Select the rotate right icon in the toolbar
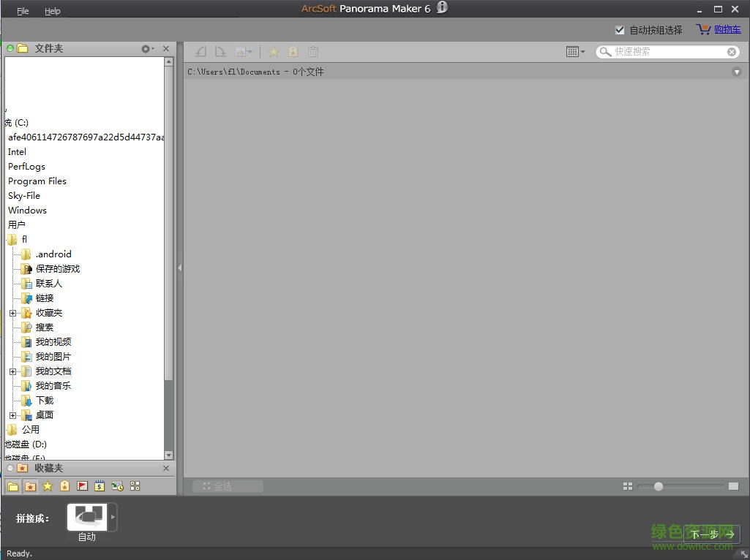 point(220,51)
